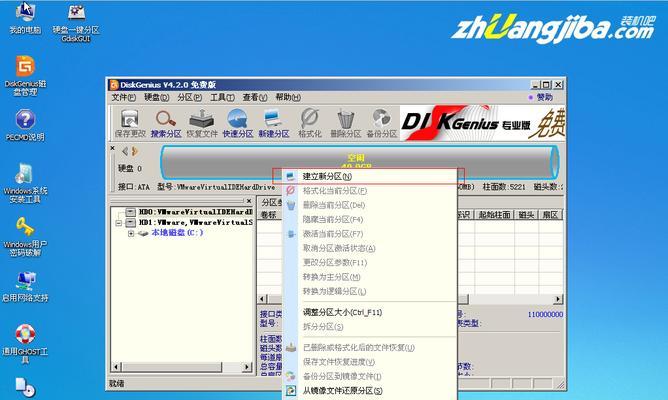Image resolution: width=668 pixels, height=400 pixels.
Task: Click the Recover Files toolbar icon
Action: 202,123
